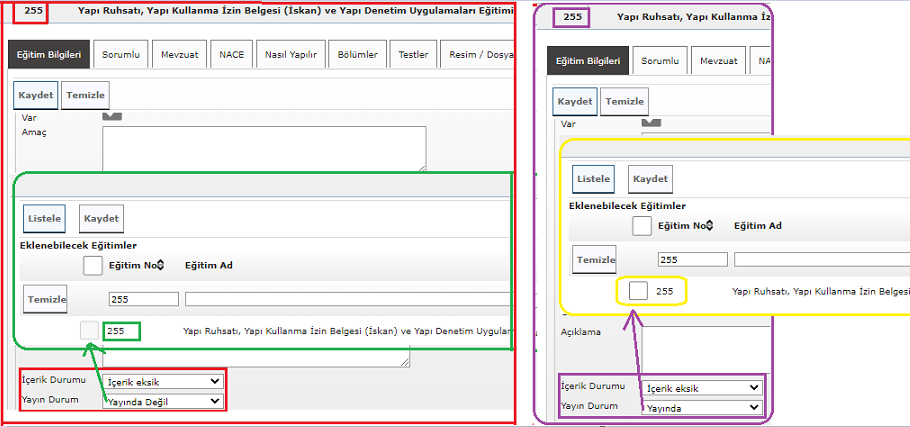Open İçerik Durumu dropdown in the purple-outlined panel
The width and height of the screenshot is (910, 427).
click(x=701, y=388)
